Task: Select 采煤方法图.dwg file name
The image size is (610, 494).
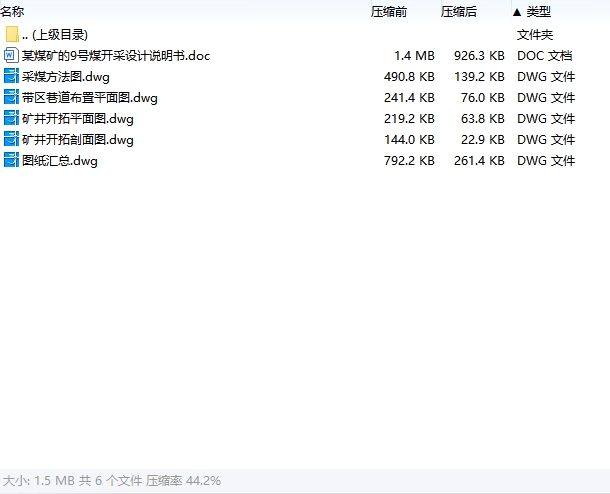Action: click(x=66, y=77)
